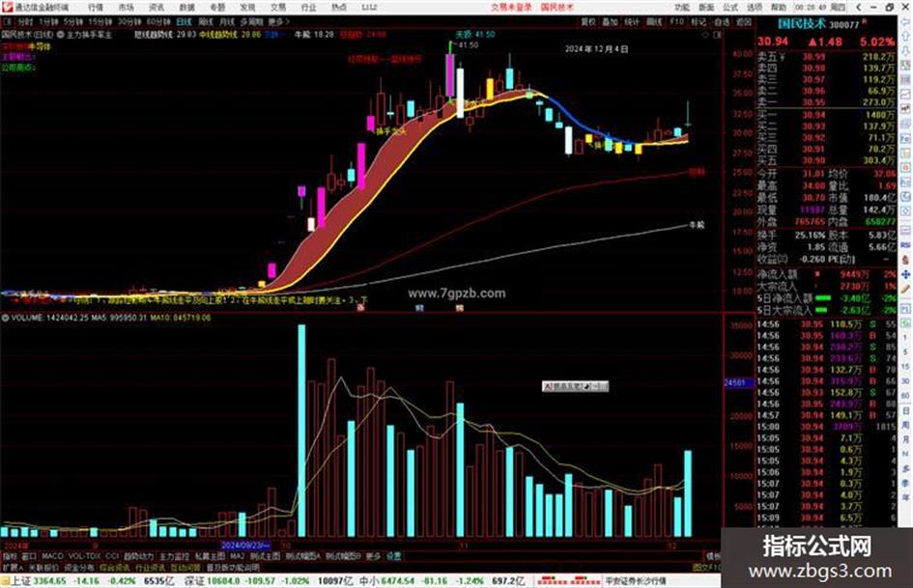Screen dimensions: 913x588
Task: Select the CCI indicator tab
Action: click(112, 556)
